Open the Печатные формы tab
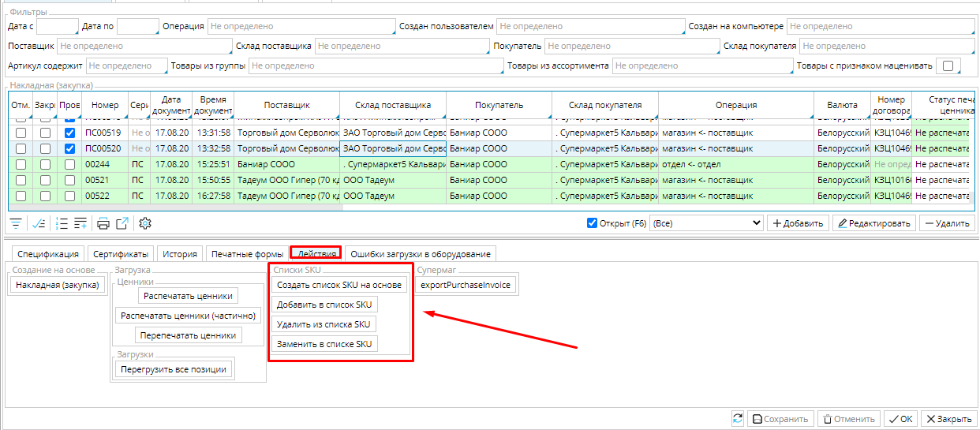980x430 pixels. tap(246, 254)
